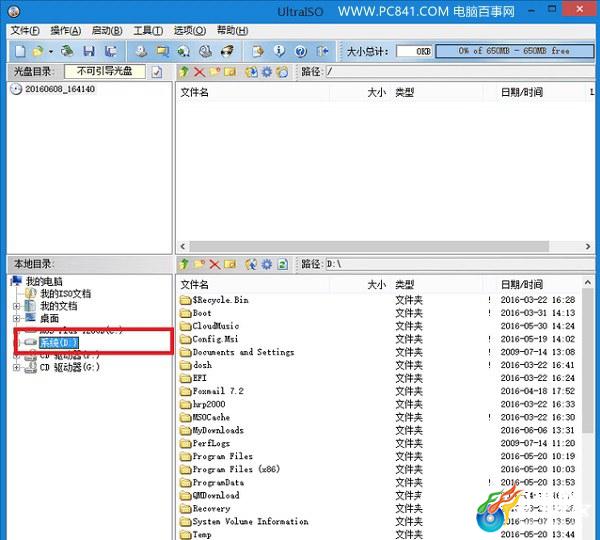Click New Folder icon in local pane toolbar
This screenshot has width=600, height=540.
coord(199,264)
